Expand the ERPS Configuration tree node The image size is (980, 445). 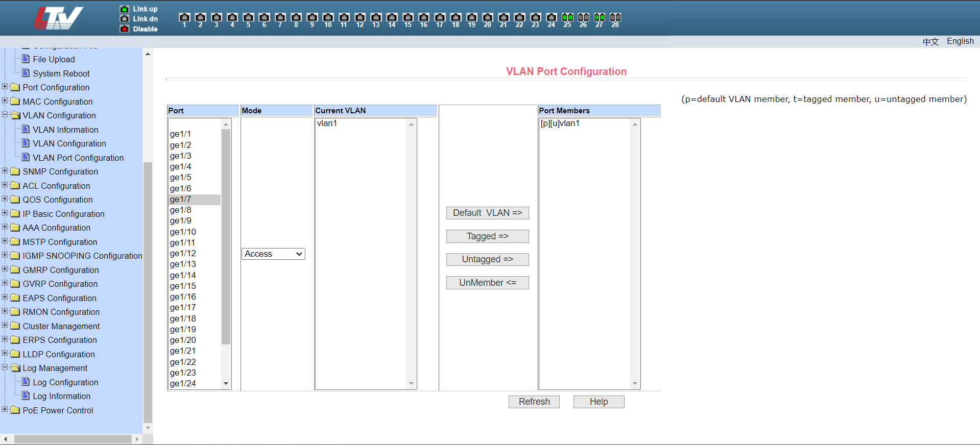point(5,339)
